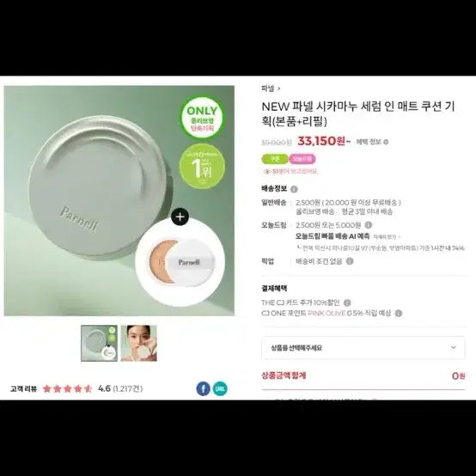
Task: Click the chevron arrow in product selector
Action: tap(454, 347)
